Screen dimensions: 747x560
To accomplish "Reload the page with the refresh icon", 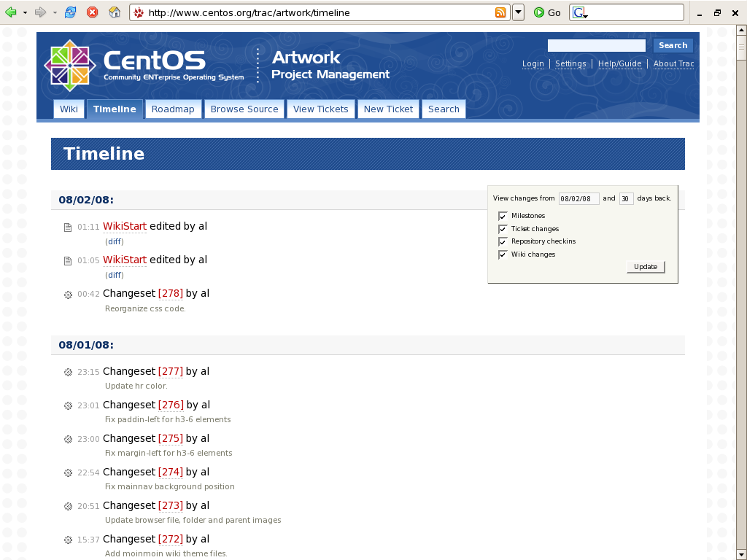I will [x=71, y=12].
